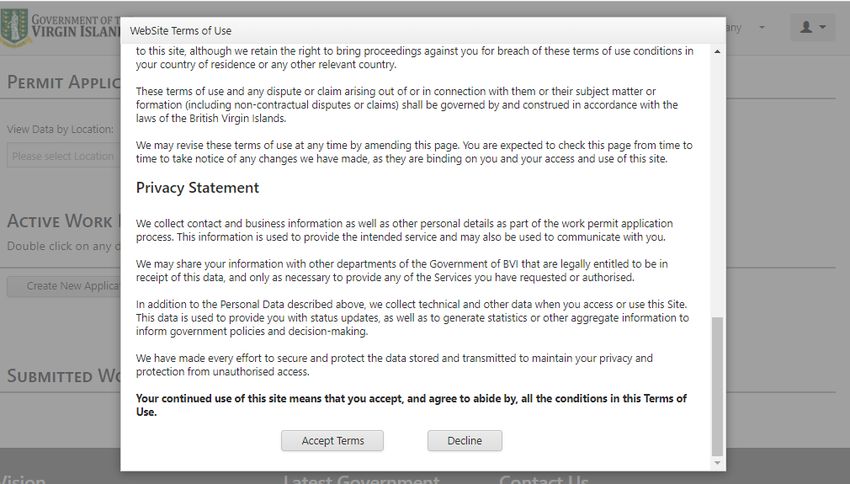Open the user profile icon menu

[806, 27]
